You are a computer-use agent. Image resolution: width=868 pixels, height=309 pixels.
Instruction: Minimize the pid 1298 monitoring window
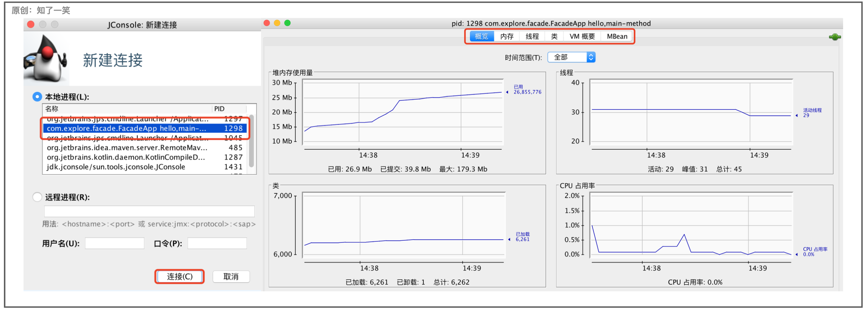277,23
